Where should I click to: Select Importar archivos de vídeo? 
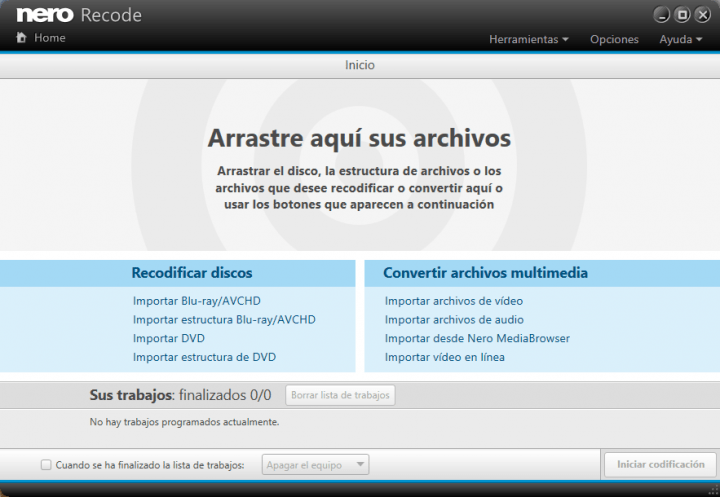pos(454,301)
